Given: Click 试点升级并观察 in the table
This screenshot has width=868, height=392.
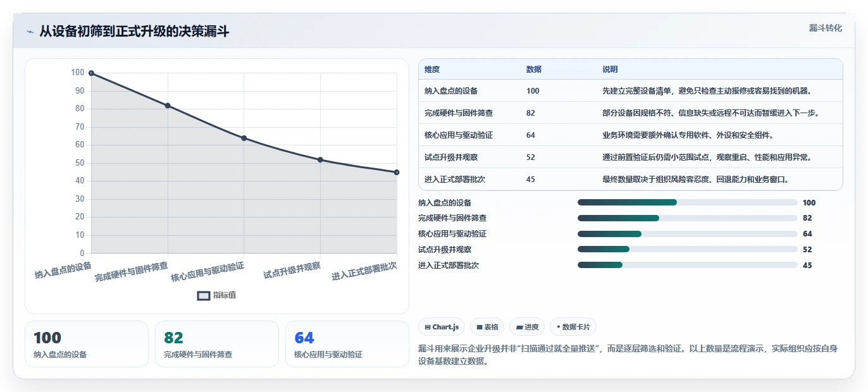Looking at the screenshot, I should (451, 157).
